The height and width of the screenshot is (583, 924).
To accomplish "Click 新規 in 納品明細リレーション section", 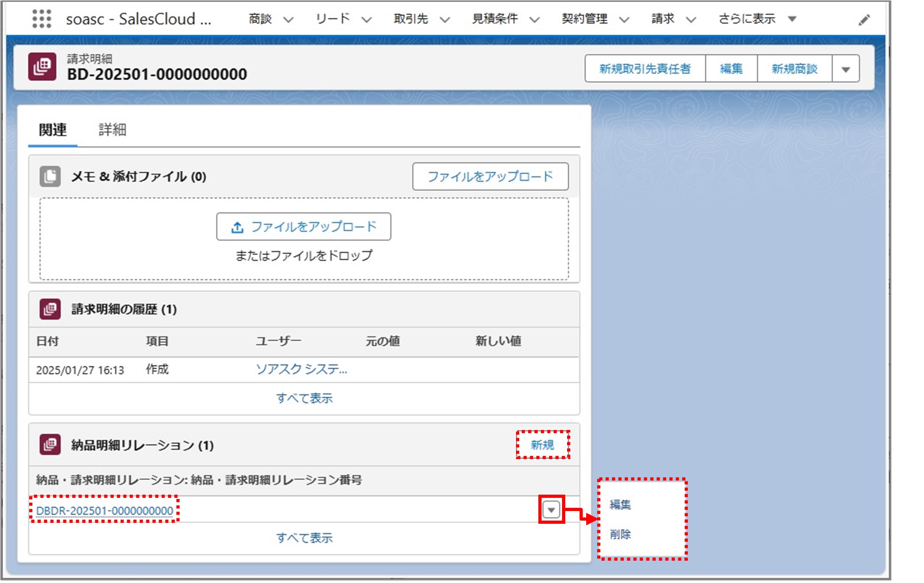I will 542,445.
